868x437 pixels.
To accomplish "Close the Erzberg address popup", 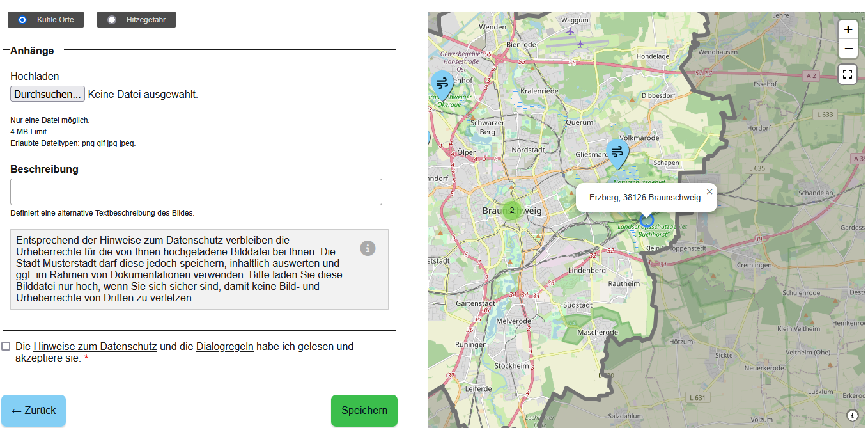I will pyautogui.click(x=709, y=191).
